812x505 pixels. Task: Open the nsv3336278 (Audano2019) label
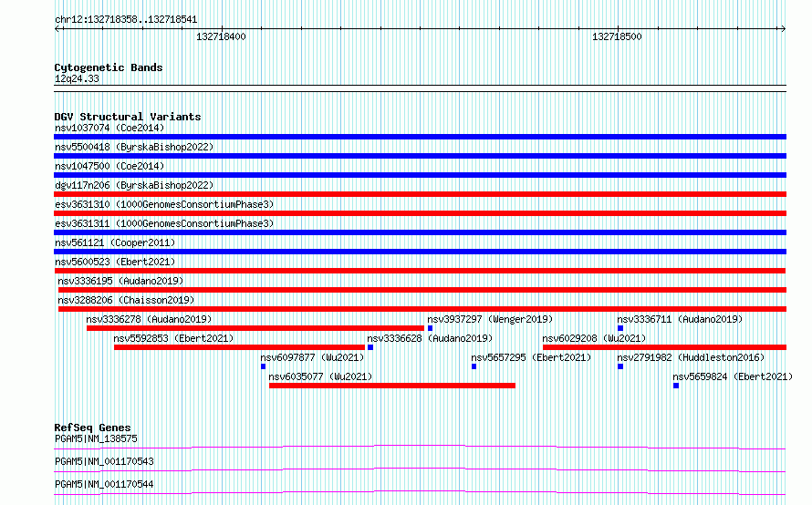149,319
